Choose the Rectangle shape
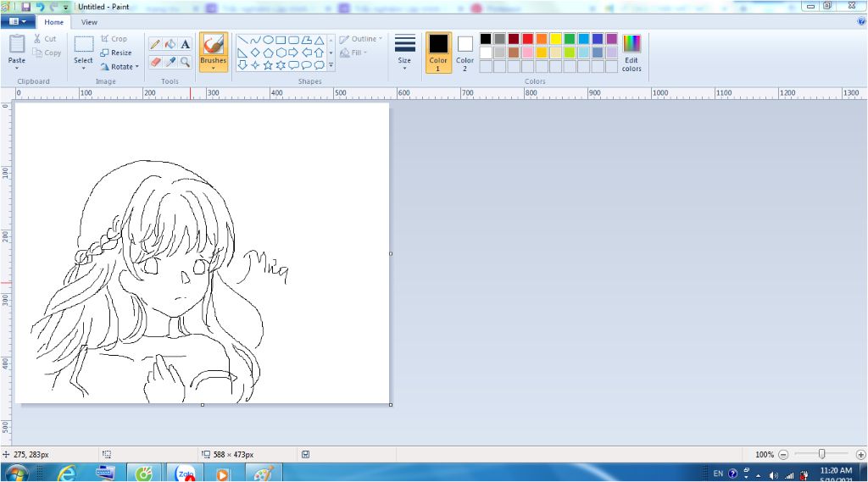This screenshot has width=868, height=482. pos(281,40)
